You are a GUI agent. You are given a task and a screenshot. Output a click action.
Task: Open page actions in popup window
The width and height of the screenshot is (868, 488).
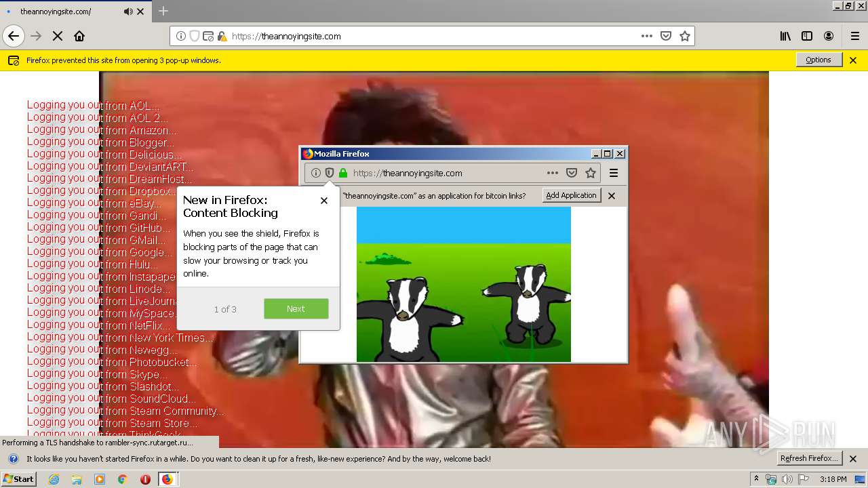tap(553, 173)
